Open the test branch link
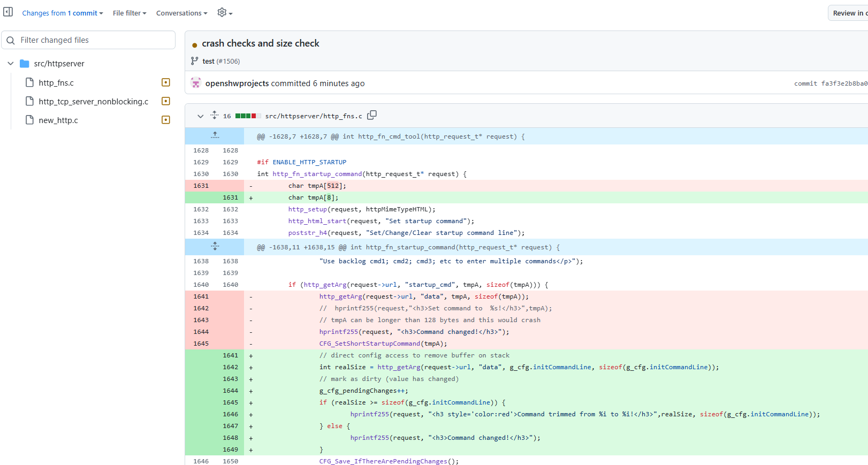868x465 pixels. [209, 62]
